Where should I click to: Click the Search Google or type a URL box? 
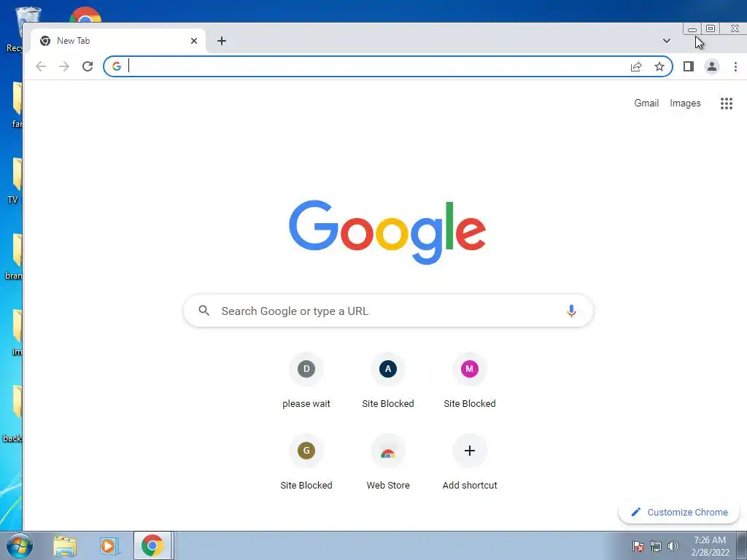(388, 311)
